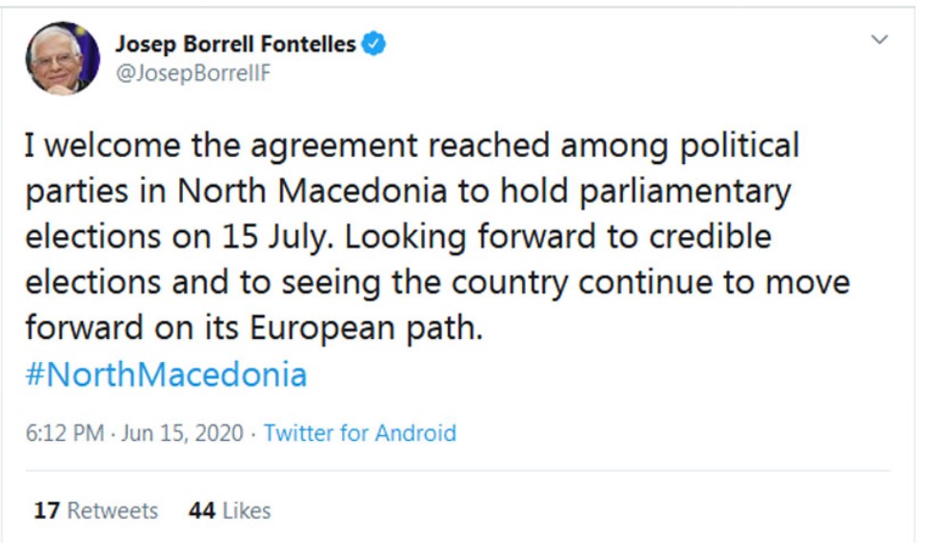Click the word Retweets label
The image size is (926, 560).
[x=112, y=510]
